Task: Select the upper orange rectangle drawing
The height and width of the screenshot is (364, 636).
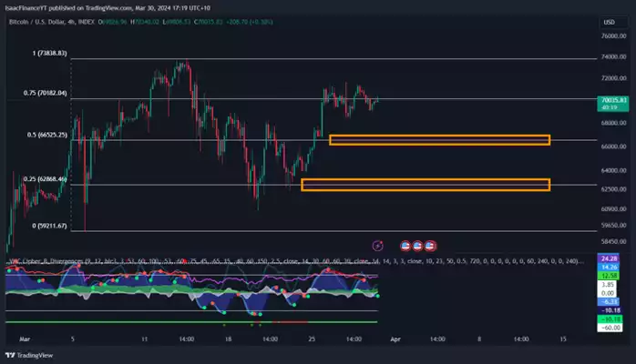Action: pos(440,140)
